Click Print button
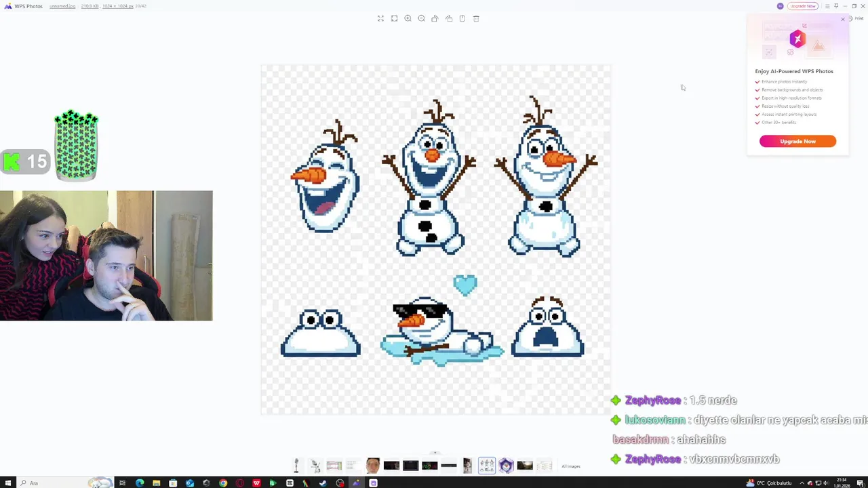Viewport: 868px width, 488px height. click(856, 18)
